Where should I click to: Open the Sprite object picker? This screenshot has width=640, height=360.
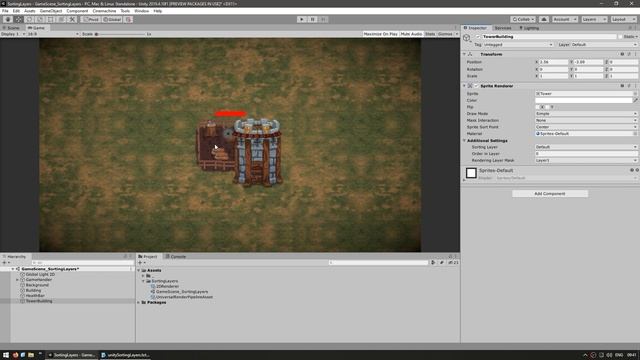(635, 93)
